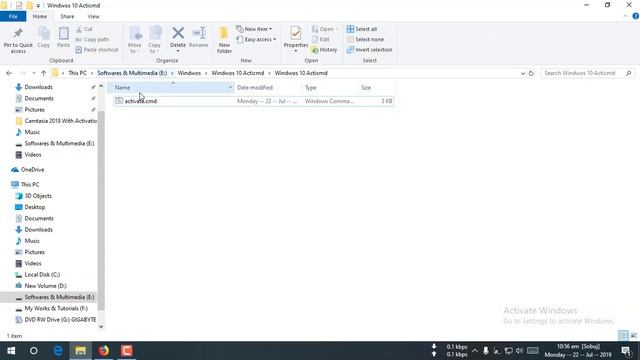The width and height of the screenshot is (640, 360).
Task: Click Select none in ribbon
Action: pos(365,40)
